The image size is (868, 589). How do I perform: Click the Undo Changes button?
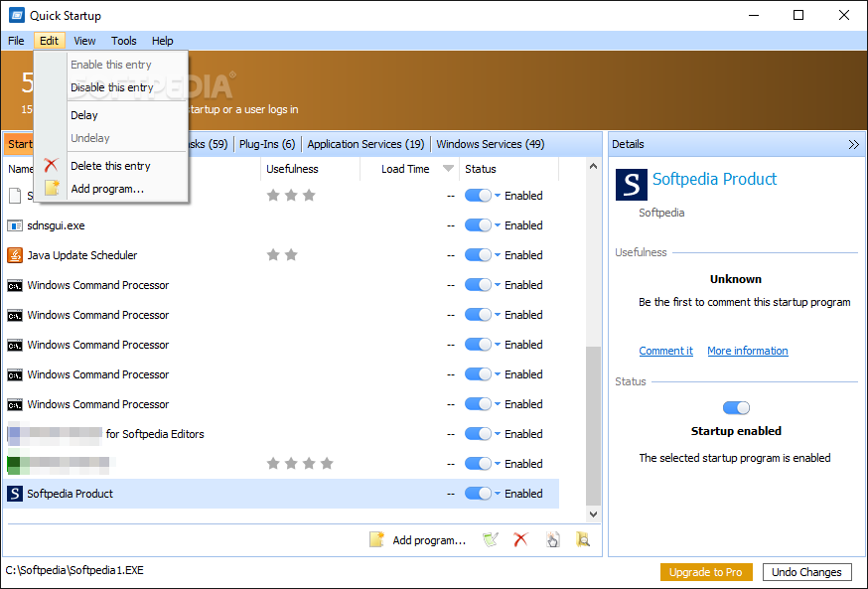click(x=806, y=572)
